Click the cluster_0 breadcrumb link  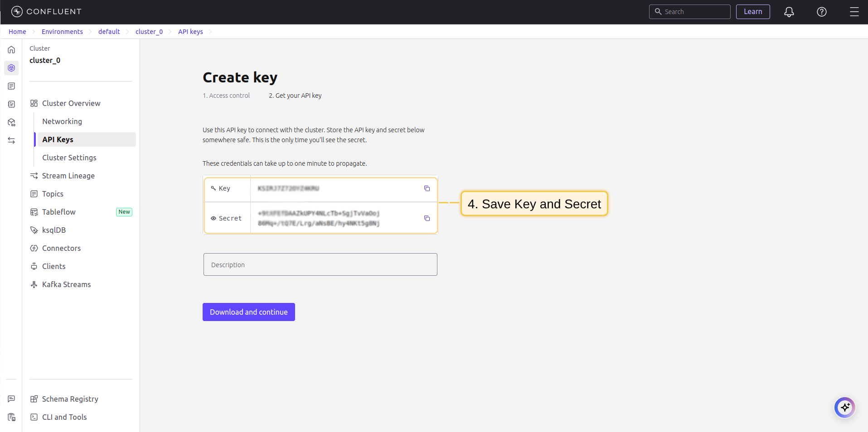click(149, 32)
